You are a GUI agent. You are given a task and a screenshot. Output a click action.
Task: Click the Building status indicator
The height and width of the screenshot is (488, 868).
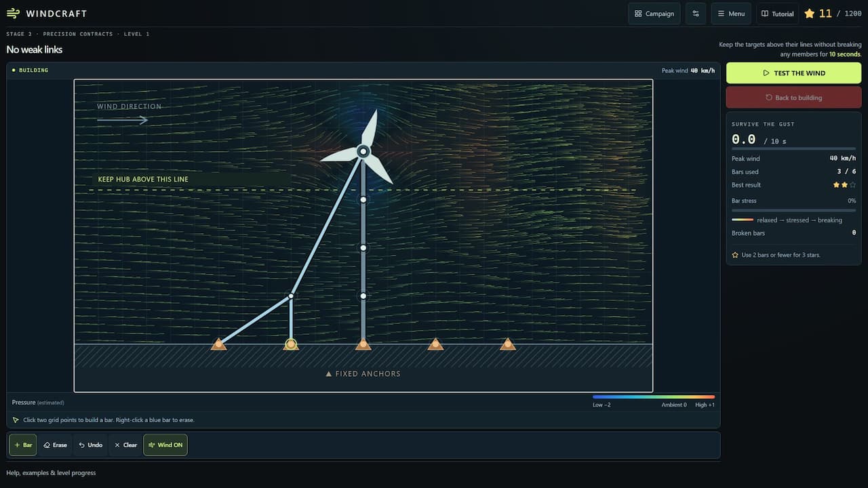[31, 70]
